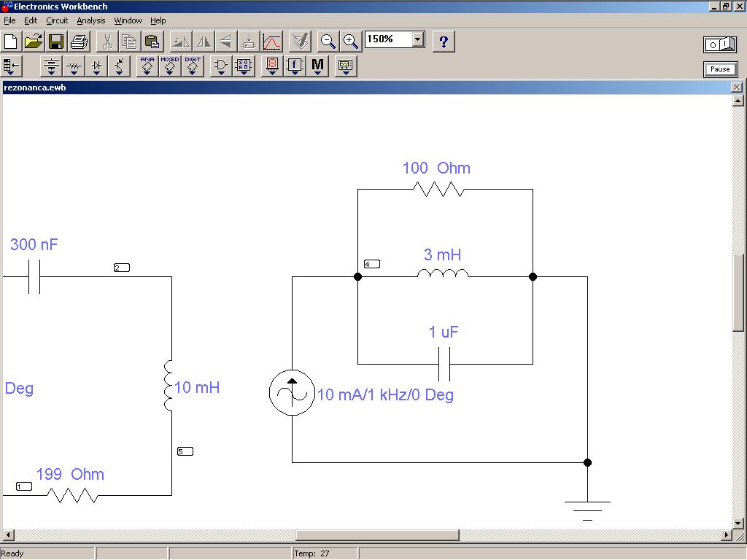747x560 pixels.
Task: Select the AC current source symbol
Action: [x=292, y=393]
